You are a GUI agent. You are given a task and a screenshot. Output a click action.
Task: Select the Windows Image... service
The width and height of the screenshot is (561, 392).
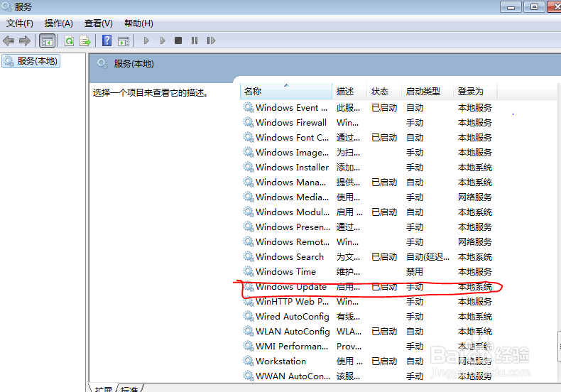coord(368,153)
